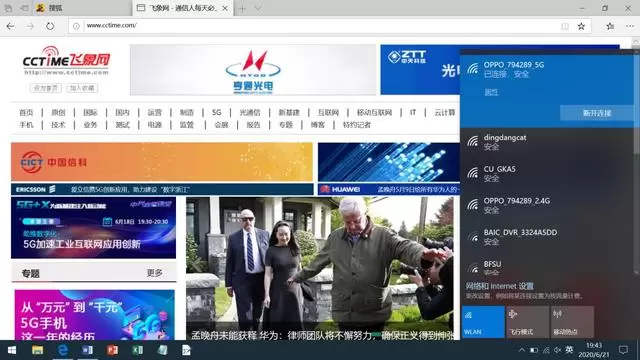Open the 网络和 Internet 设置 link
This screenshot has height=360, width=640.
pyautogui.click(x=500, y=286)
